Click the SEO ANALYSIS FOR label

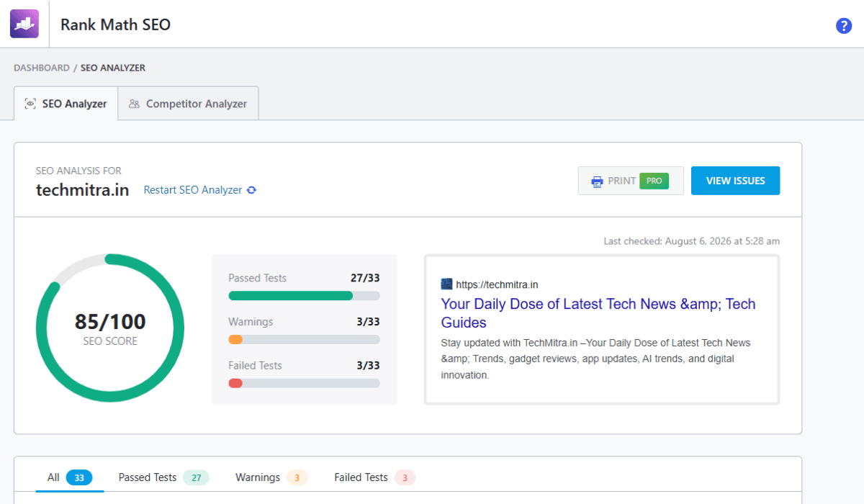78,171
